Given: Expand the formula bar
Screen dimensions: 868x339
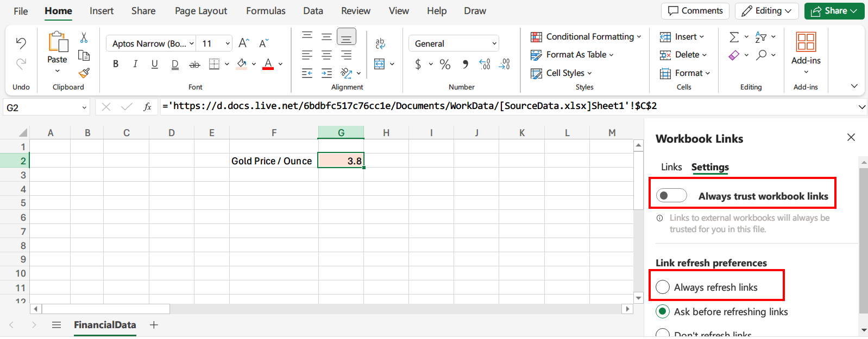Looking at the screenshot, I should point(862,107).
